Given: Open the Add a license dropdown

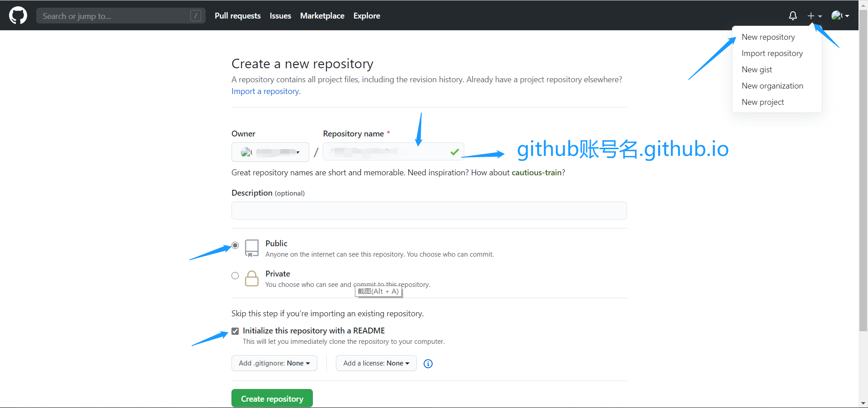Looking at the screenshot, I should pos(376,363).
